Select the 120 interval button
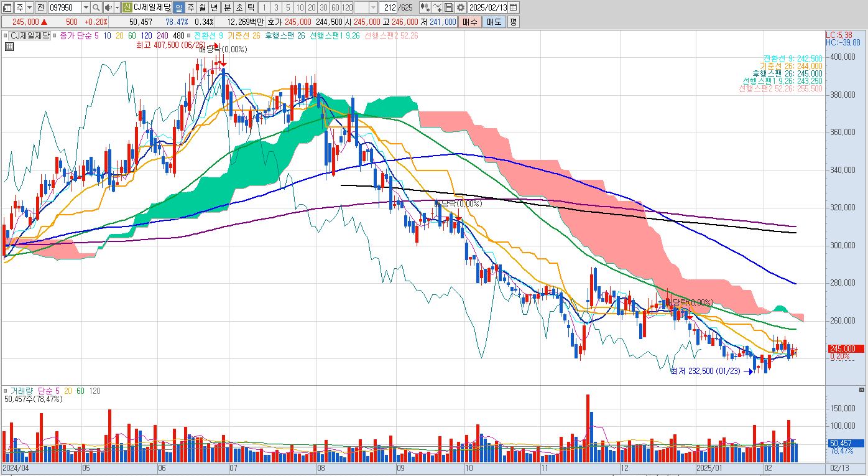868x476 pixels. click(347, 7)
